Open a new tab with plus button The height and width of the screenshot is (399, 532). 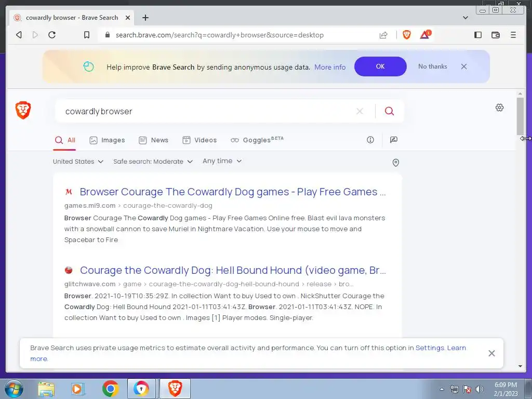(145, 18)
